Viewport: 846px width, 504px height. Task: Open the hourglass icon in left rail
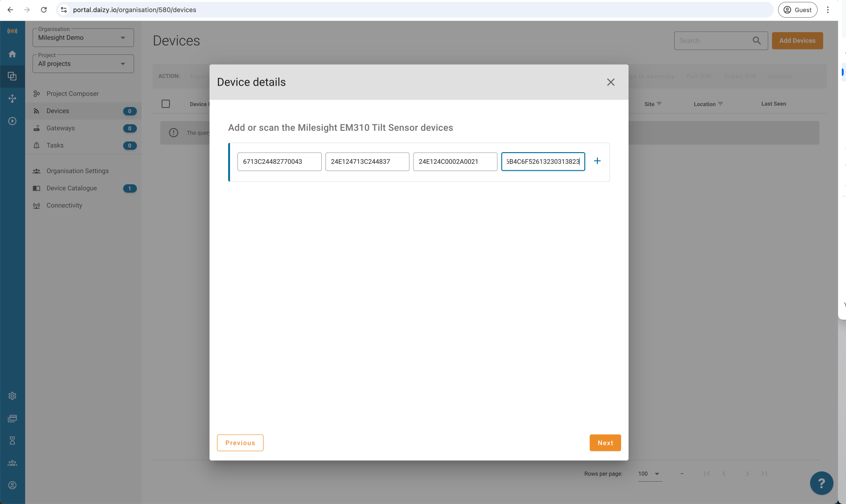(13, 440)
